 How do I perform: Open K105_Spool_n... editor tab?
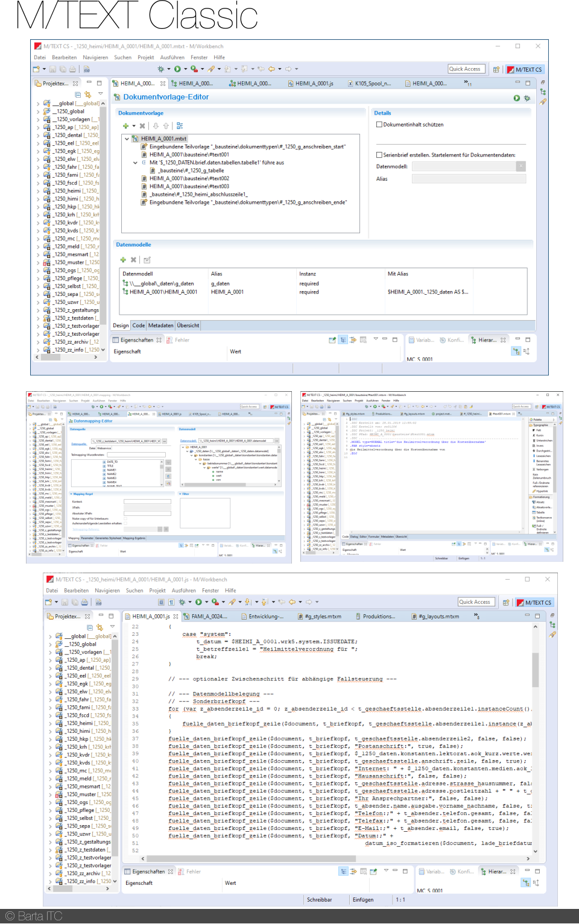(x=369, y=84)
